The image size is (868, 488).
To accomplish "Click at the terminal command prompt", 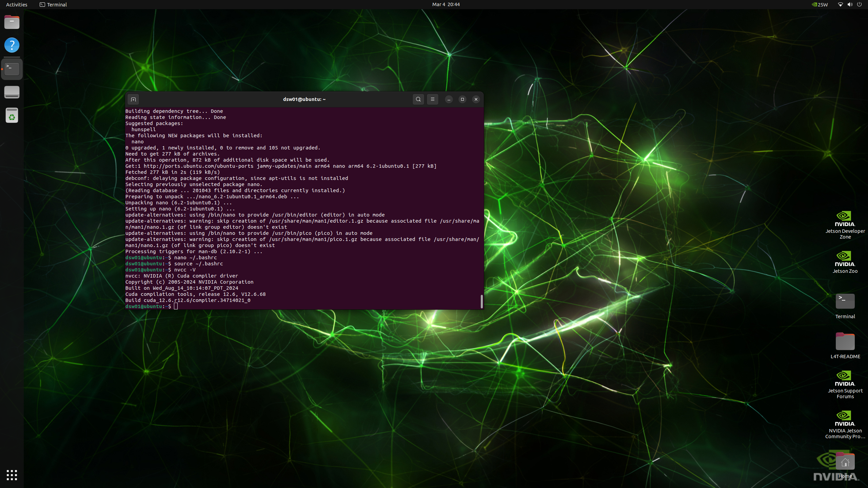I will coord(176,306).
